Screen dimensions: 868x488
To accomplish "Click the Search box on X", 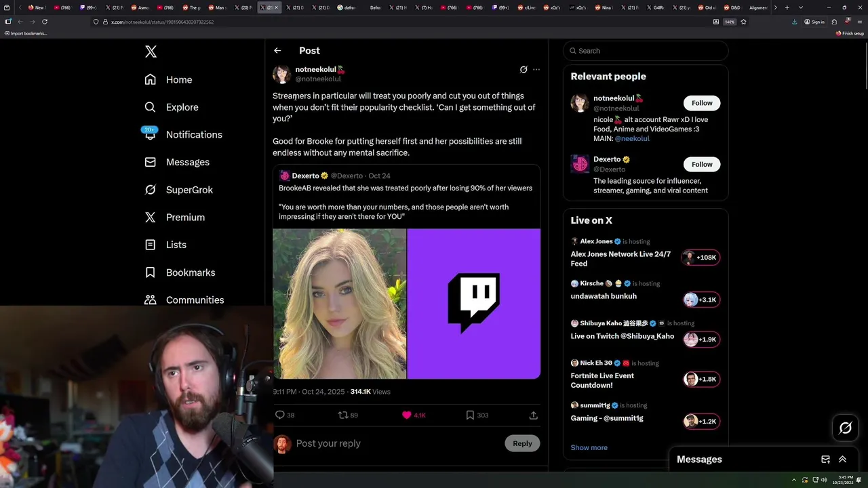I will 646,51.
